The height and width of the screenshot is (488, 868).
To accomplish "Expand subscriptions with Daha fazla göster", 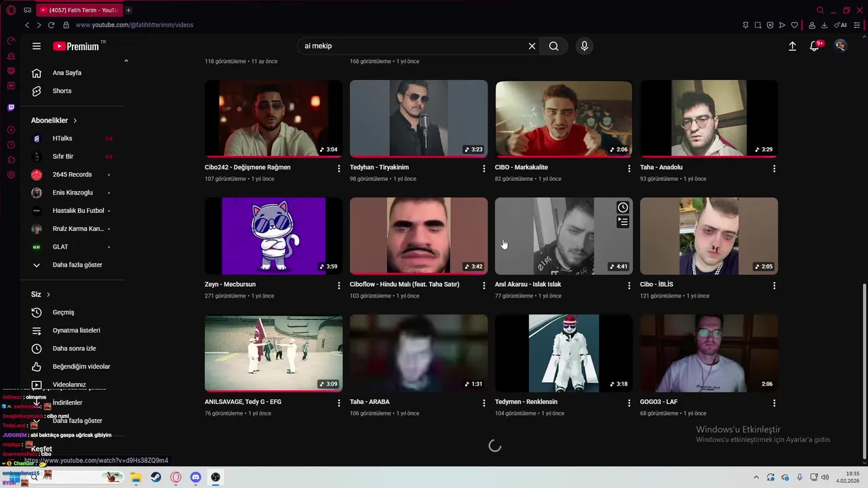I will [68, 265].
